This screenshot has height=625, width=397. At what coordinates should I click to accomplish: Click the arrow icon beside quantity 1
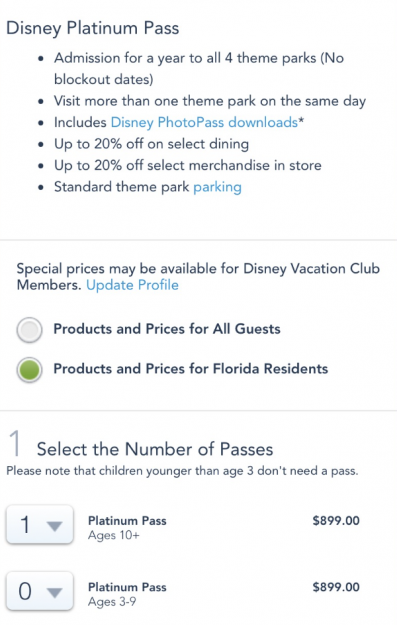point(54,526)
